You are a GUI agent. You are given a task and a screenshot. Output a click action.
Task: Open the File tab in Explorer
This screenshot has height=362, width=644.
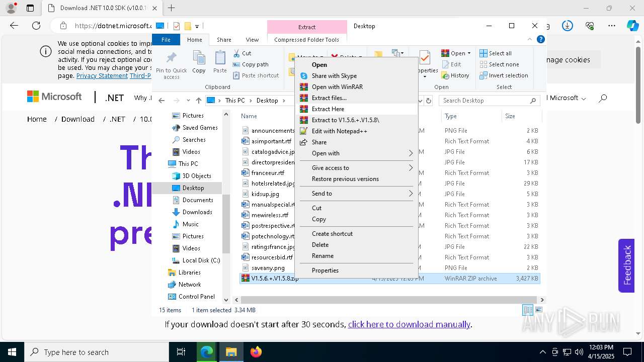click(166, 40)
